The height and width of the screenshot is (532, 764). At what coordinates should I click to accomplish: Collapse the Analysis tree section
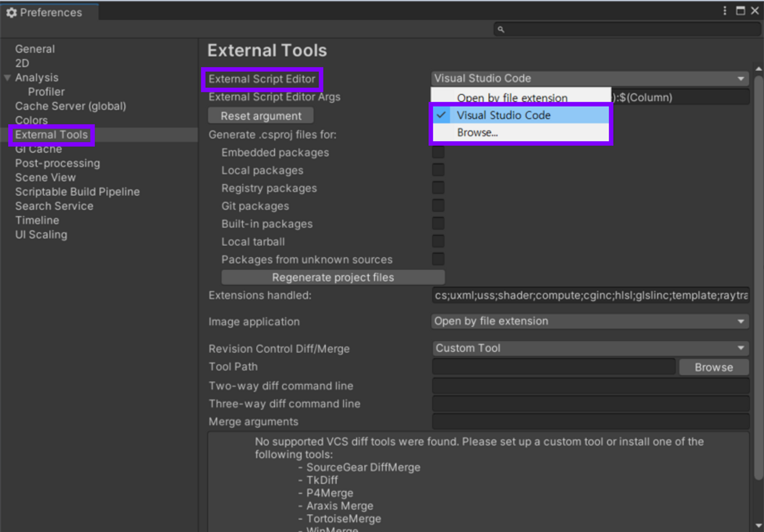pyautogui.click(x=7, y=78)
